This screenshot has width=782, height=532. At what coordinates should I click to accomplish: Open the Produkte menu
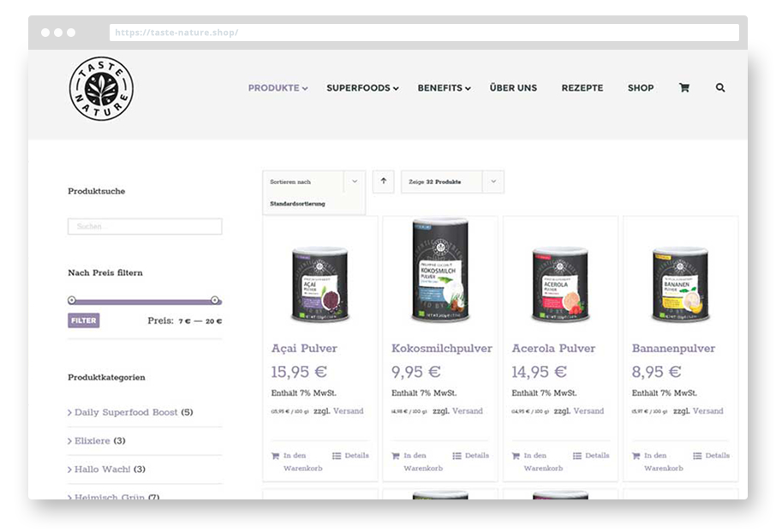(x=278, y=87)
